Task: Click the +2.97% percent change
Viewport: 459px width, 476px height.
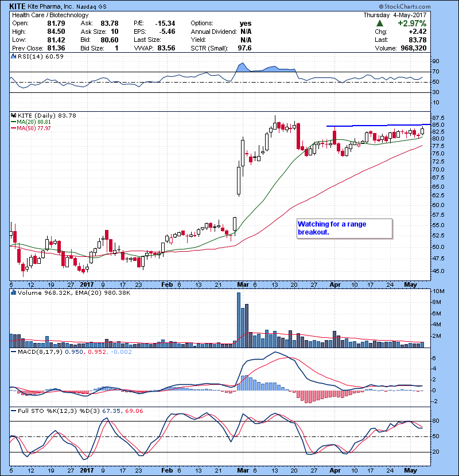Action: tap(412, 24)
